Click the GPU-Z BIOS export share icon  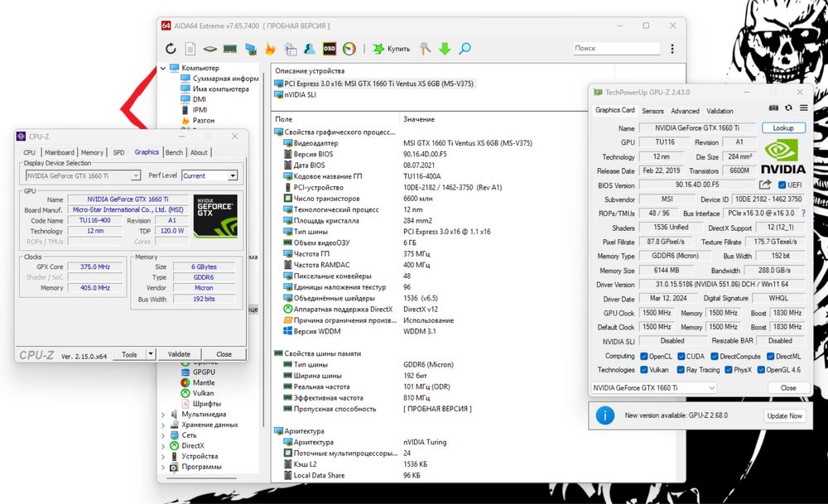coord(765,185)
